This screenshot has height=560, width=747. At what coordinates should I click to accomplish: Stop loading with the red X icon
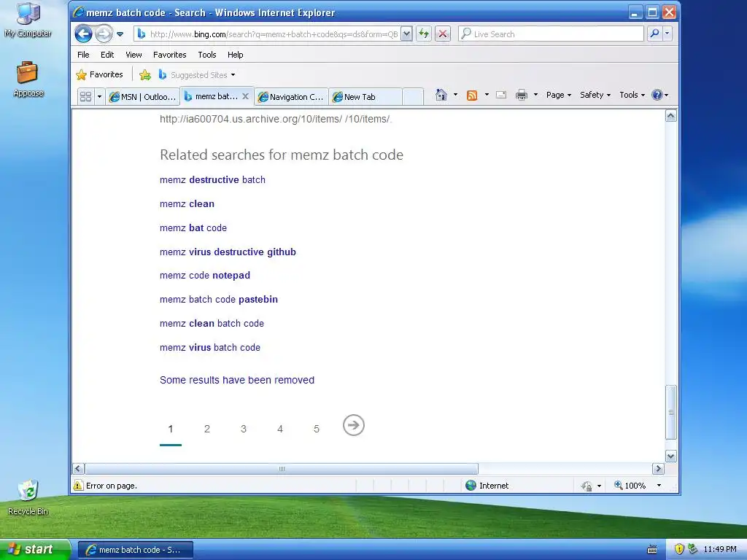pos(443,34)
